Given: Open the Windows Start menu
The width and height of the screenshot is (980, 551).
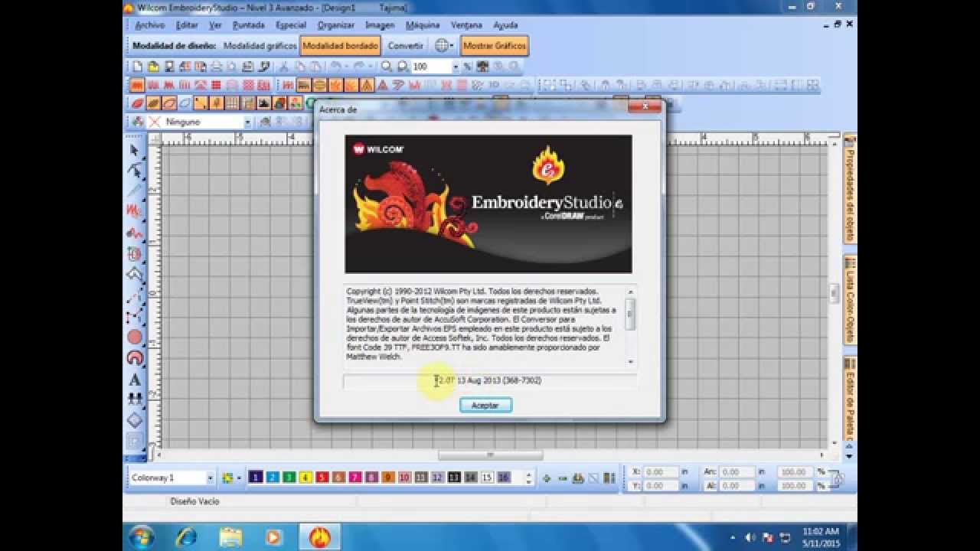Looking at the screenshot, I should [x=142, y=537].
